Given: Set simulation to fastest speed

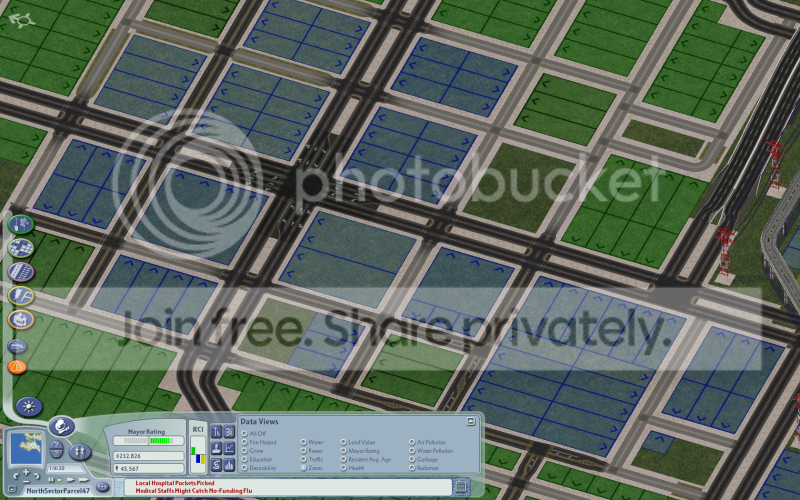Looking at the screenshot, I should click(84, 480).
